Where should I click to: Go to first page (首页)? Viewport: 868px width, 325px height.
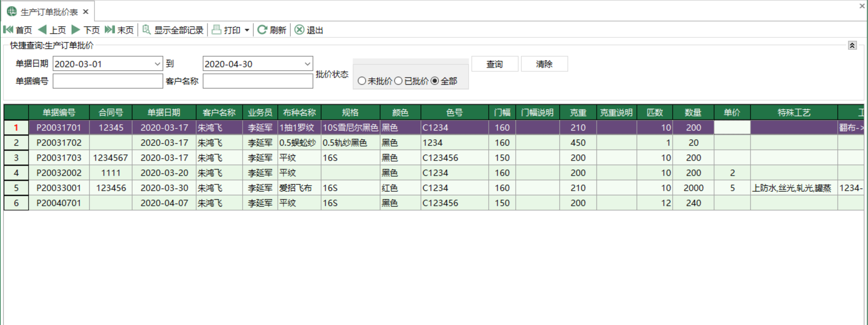(18, 30)
